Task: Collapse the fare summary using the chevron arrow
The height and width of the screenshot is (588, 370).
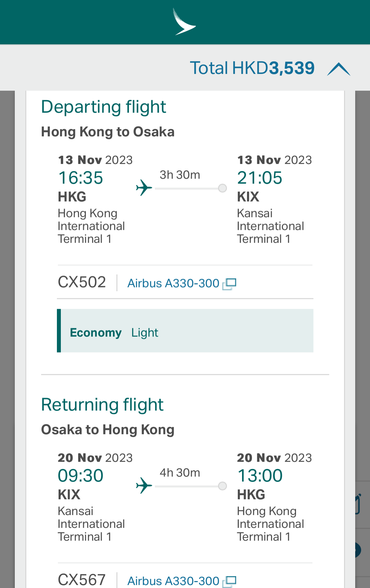Action: (339, 69)
